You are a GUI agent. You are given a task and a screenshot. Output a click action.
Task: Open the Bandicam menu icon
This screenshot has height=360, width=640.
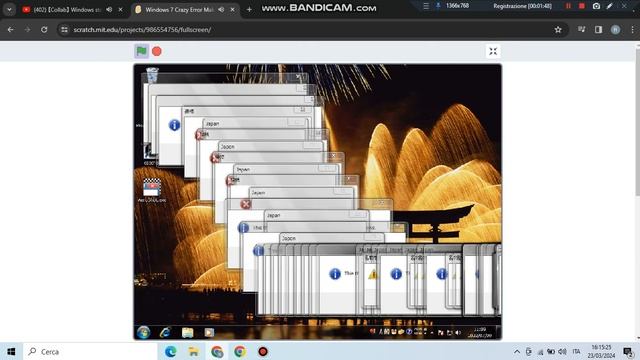click(x=426, y=6)
